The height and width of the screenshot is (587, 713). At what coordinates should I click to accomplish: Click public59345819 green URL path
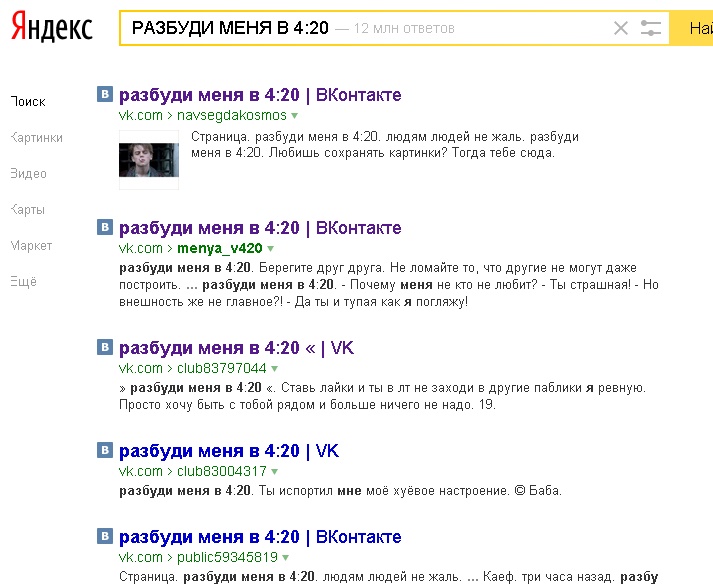(x=227, y=557)
